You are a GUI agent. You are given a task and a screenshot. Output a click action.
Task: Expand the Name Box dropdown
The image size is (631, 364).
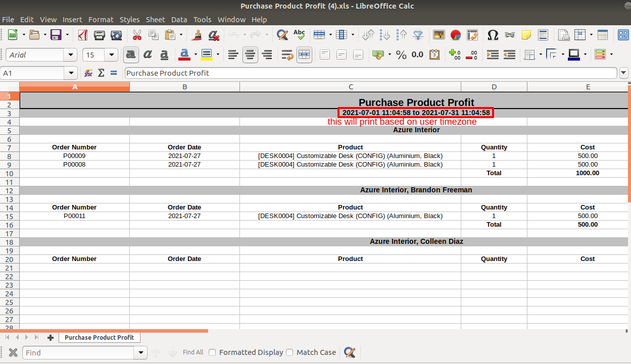pyautogui.click(x=71, y=73)
